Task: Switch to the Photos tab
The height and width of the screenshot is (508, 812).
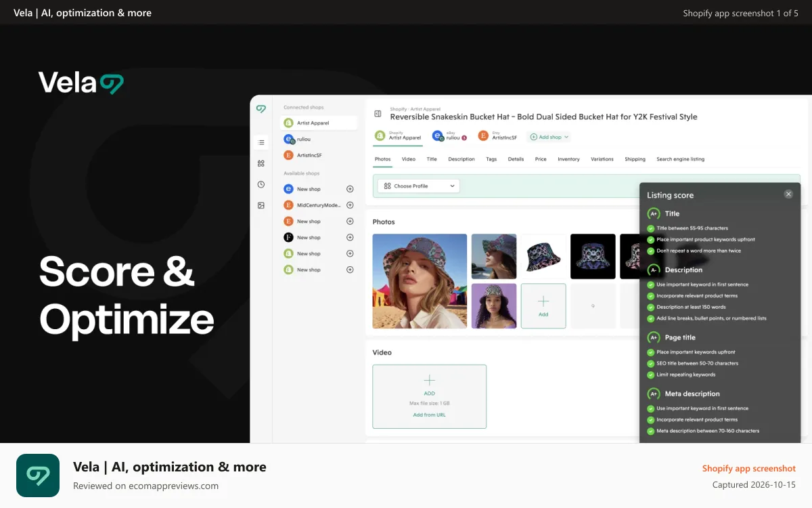Action: [382, 159]
